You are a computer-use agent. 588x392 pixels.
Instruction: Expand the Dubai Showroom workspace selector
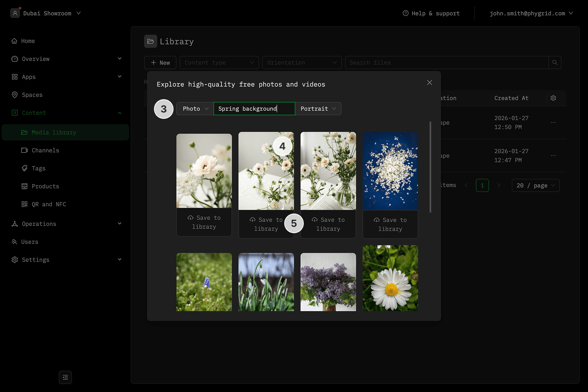click(x=46, y=13)
